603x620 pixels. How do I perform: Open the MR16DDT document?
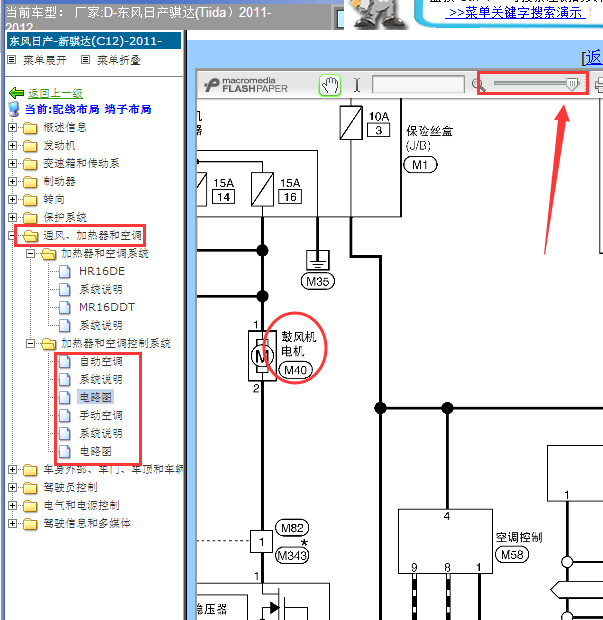pyautogui.click(x=107, y=307)
